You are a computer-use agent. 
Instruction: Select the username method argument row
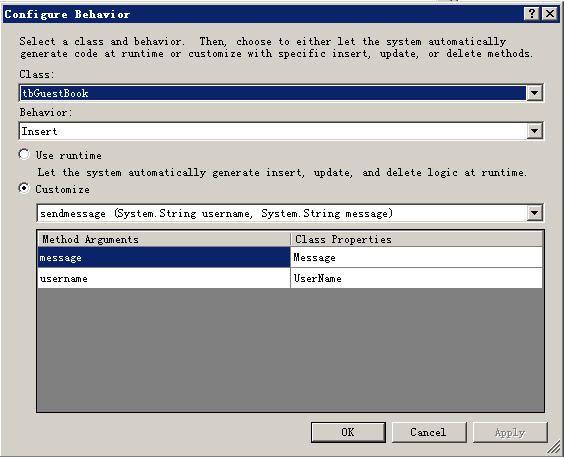[164, 278]
